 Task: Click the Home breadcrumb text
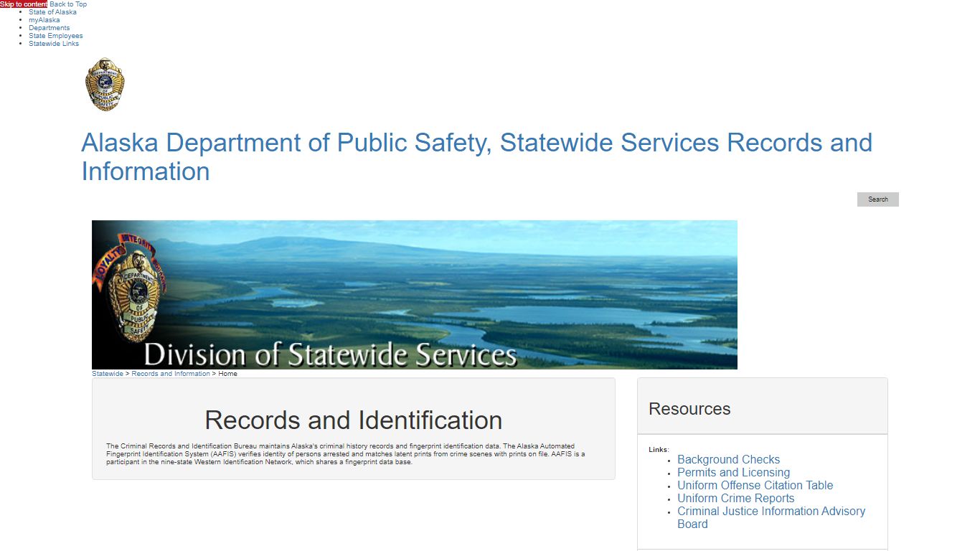coord(228,374)
